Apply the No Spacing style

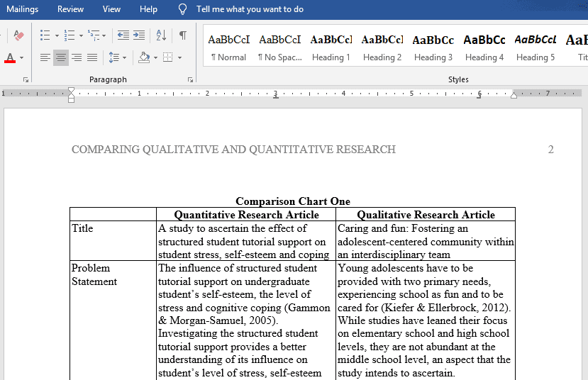(x=279, y=47)
